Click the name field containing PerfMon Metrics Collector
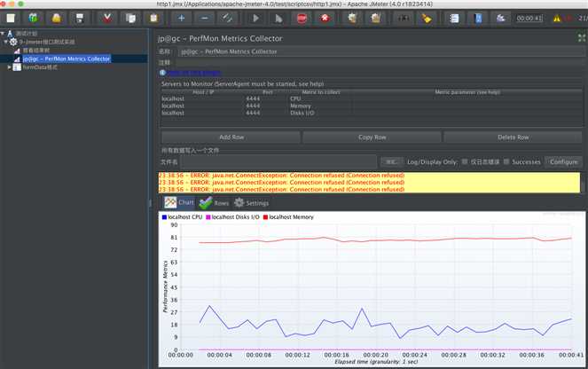 coord(381,51)
